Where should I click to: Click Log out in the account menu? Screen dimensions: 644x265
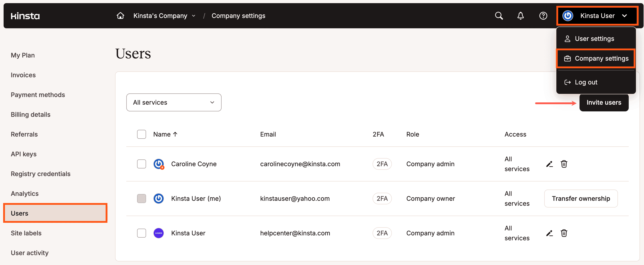coord(586,82)
